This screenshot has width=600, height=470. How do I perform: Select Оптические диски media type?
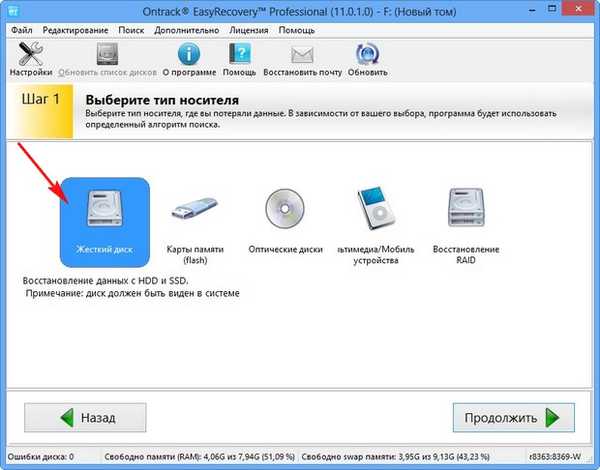pyautogui.click(x=283, y=221)
